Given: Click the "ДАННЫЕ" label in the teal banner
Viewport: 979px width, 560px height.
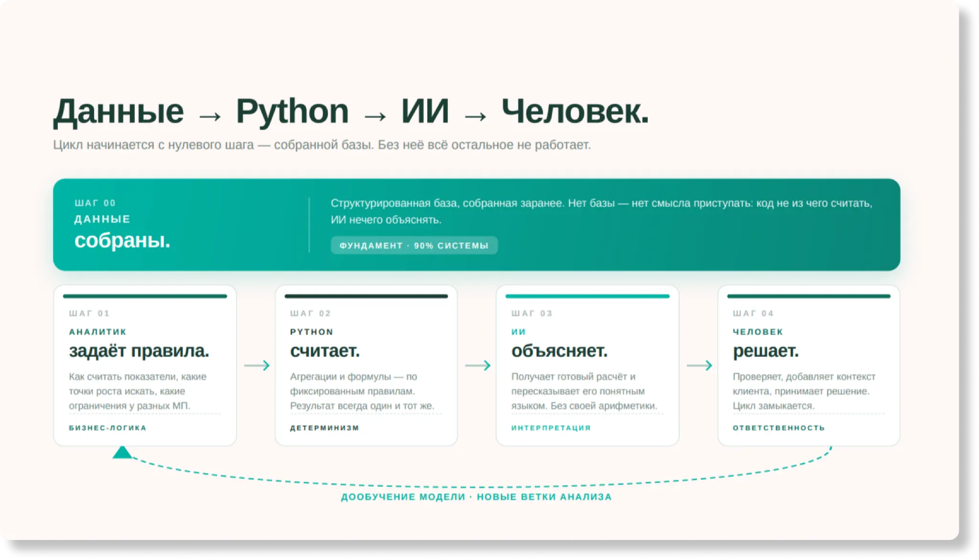Looking at the screenshot, I should 102,219.
